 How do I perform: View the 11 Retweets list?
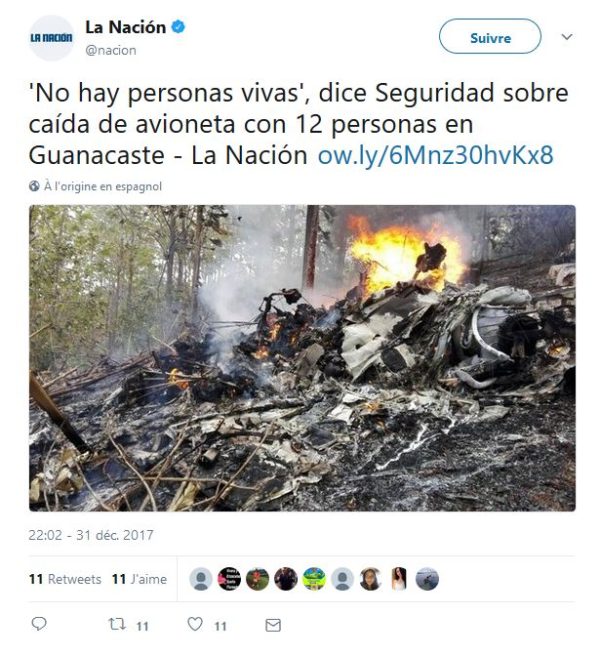65,579
